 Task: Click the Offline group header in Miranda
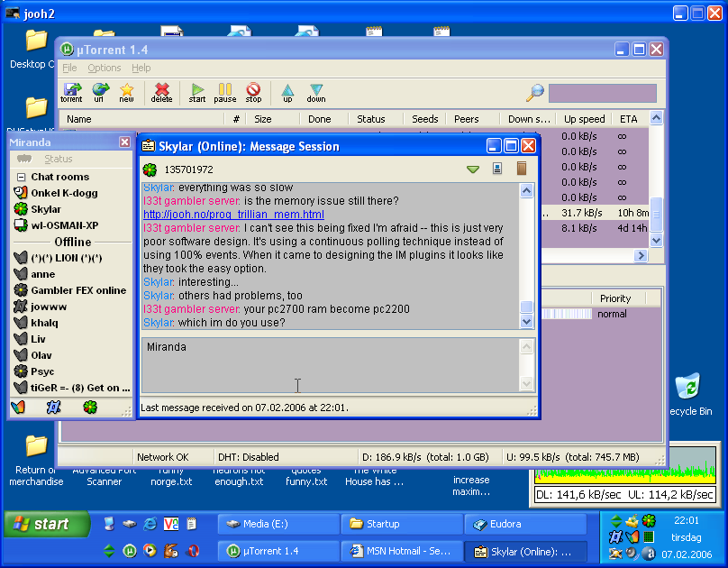(72, 242)
